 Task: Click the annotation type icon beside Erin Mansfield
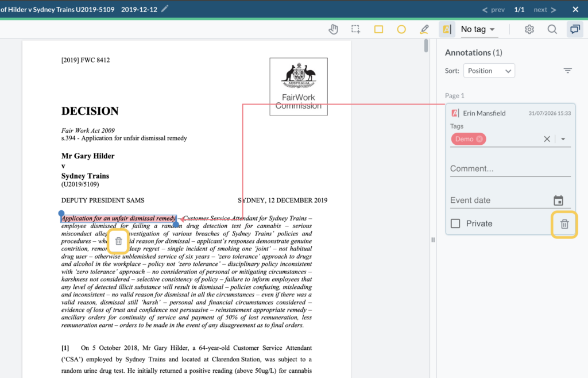coord(455,113)
